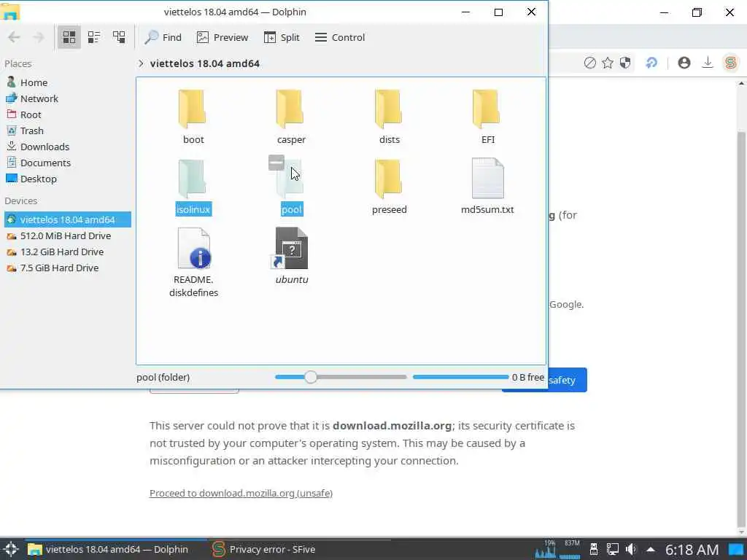The width and height of the screenshot is (747, 560).
Task: Follow Proceed to download.mozilla.org (unsafe) link
Action: (x=241, y=494)
